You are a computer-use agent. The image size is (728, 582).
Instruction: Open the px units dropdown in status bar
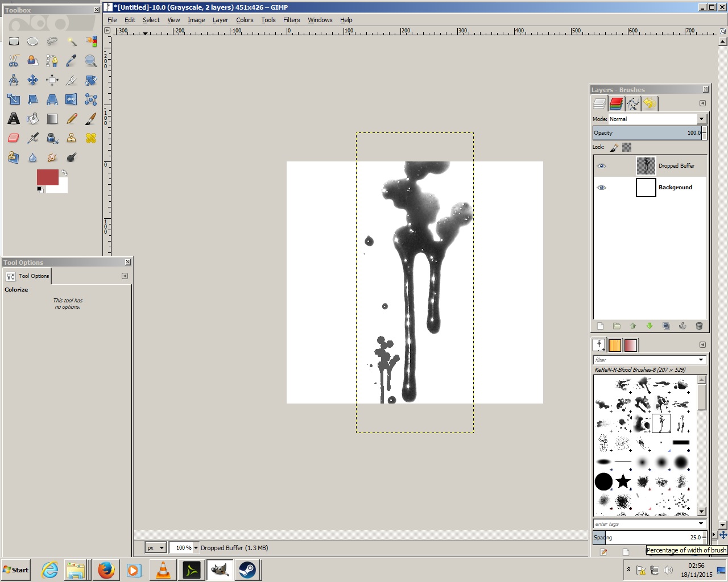tap(155, 548)
